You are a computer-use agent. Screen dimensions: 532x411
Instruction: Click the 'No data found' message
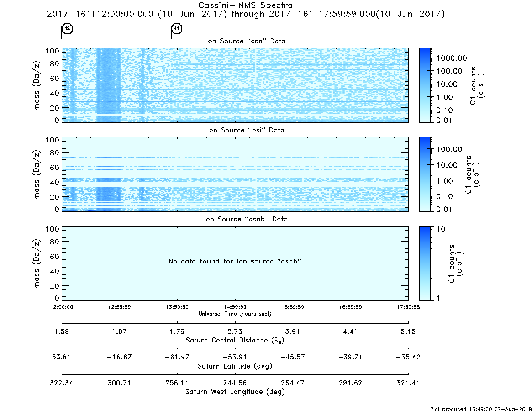click(235, 261)
